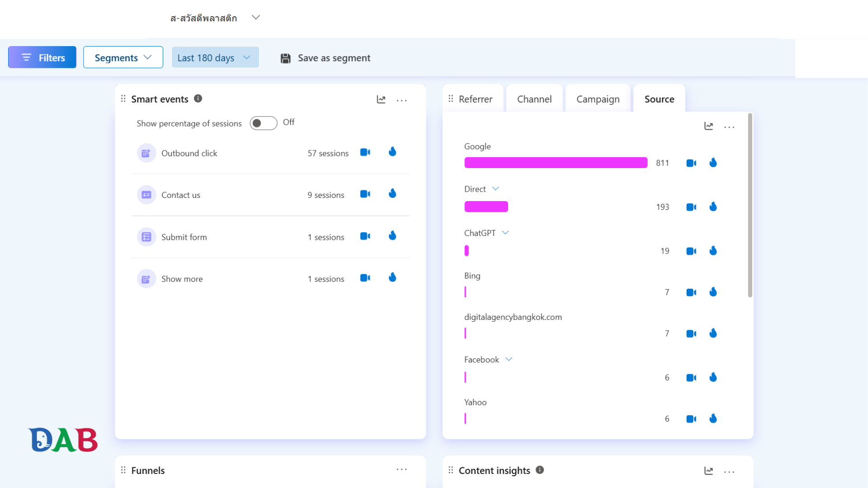This screenshot has width=868, height=488.
Task: View heatmaps for Direct source
Action: point(713,206)
